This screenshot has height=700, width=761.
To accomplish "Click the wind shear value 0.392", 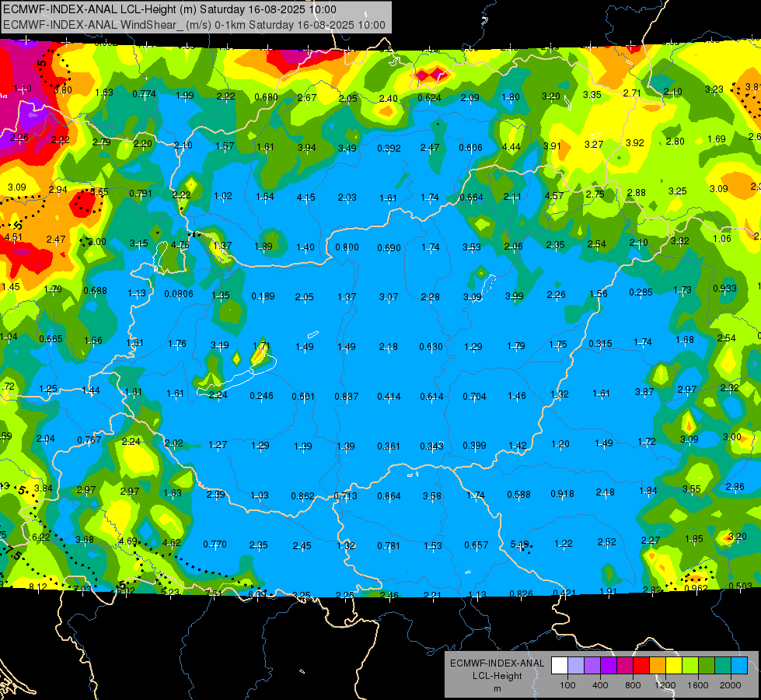I will click(389, 148).
